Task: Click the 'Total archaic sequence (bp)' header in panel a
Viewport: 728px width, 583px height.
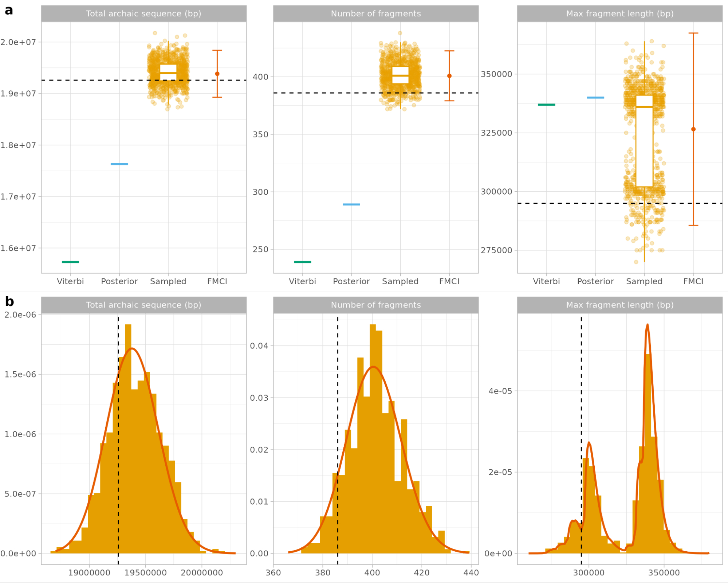Action: click(x=143, y=14)
